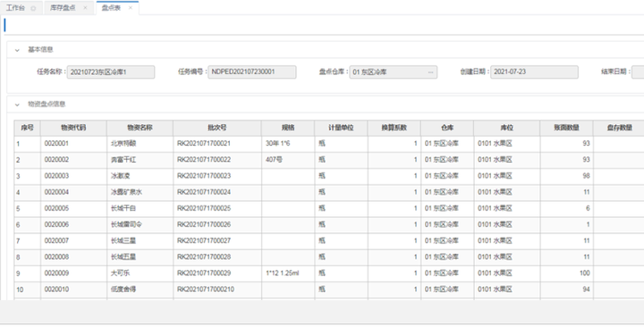Collapse the 物资盘点信息 section
Screen dimensions: 644x327
point(17,105)
